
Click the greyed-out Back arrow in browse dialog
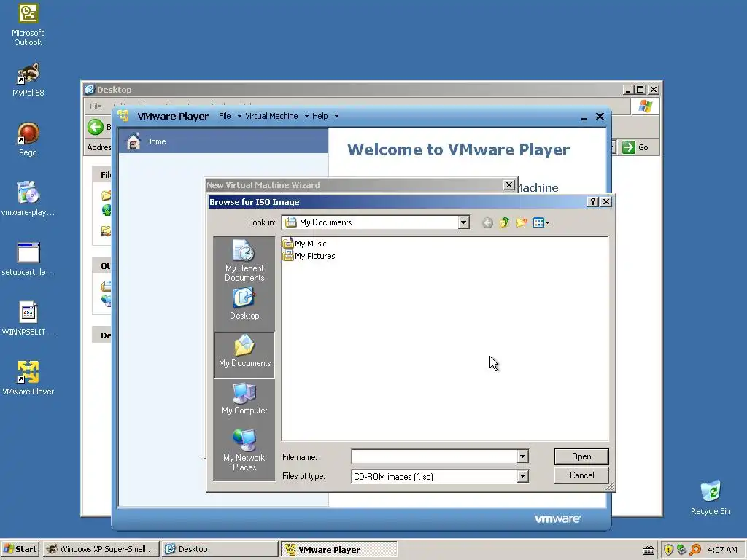pos(487,222)
